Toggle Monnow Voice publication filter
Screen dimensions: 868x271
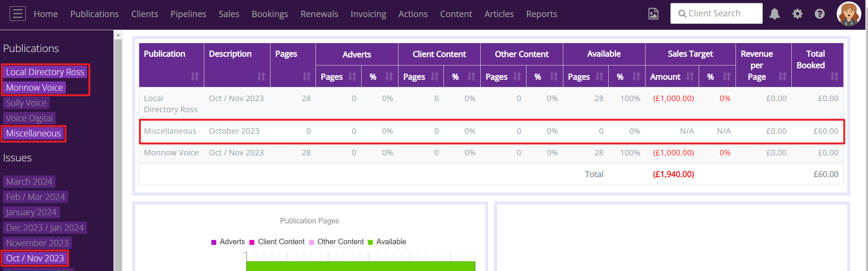pos(34,87)
